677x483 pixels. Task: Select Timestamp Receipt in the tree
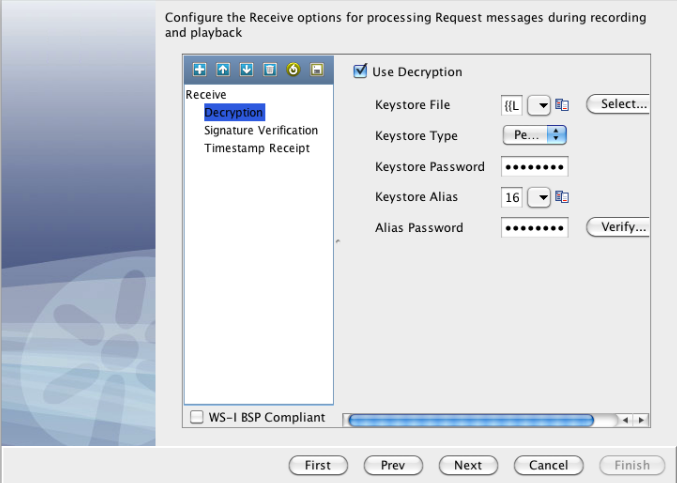point(257,148)
